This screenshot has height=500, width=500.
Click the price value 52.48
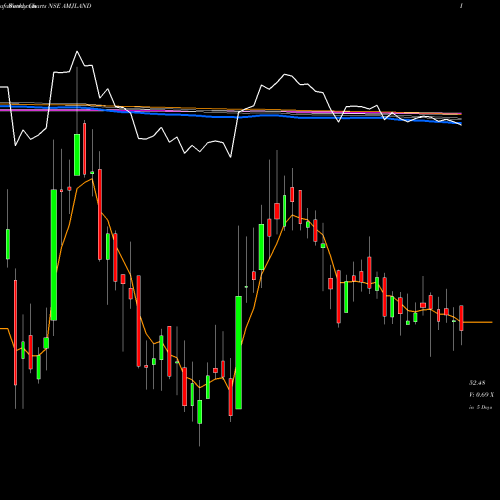477,383
